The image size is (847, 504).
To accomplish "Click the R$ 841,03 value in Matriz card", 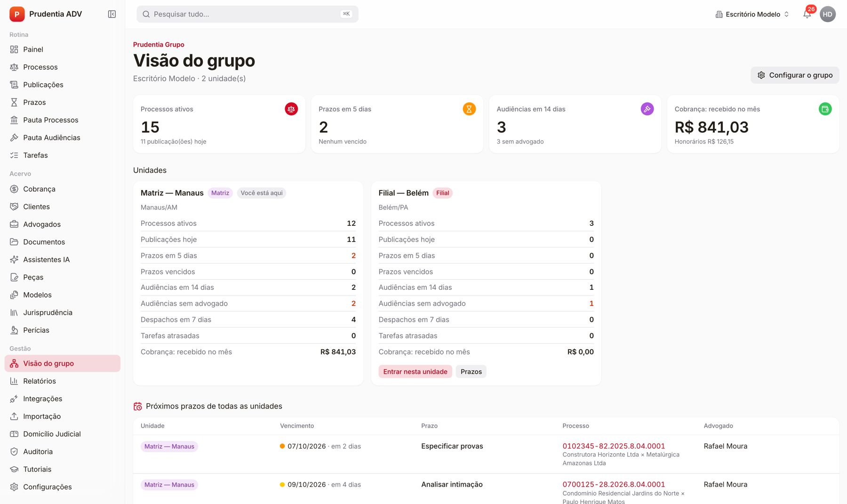I will (x=338, y=352).
